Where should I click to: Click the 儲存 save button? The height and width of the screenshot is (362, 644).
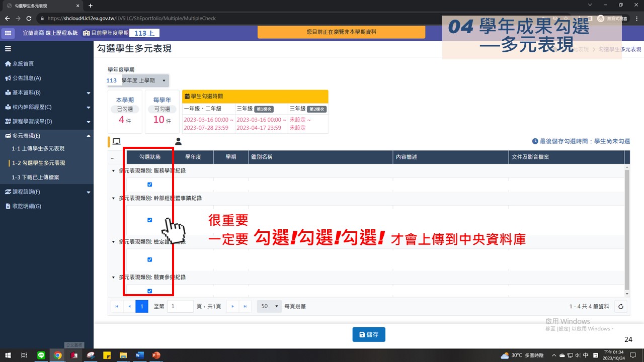coord(369,334)
